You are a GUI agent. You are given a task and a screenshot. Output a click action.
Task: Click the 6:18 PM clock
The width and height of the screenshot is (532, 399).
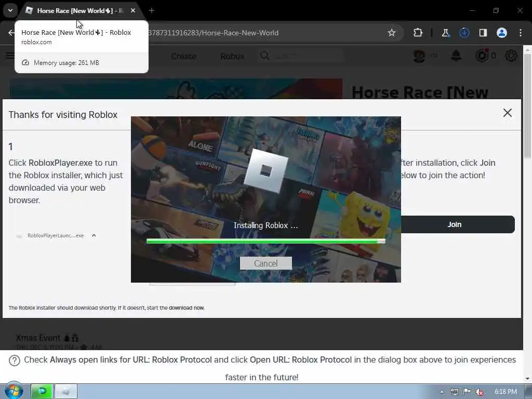pos(506,392)
